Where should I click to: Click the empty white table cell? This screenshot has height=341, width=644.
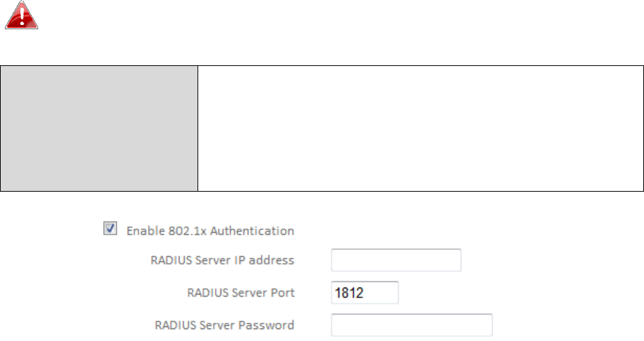click(x=421, y=128)
